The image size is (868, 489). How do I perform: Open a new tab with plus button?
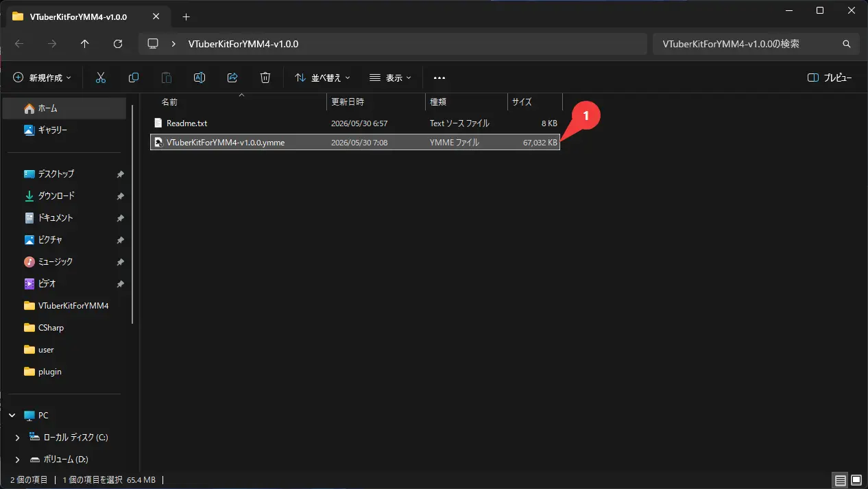[x=186, y=16]
